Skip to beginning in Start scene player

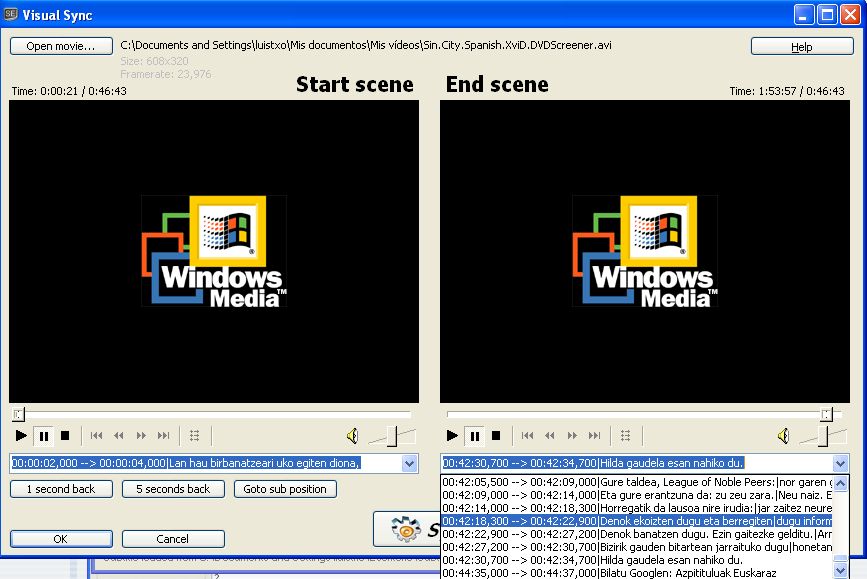coord(96,436)
